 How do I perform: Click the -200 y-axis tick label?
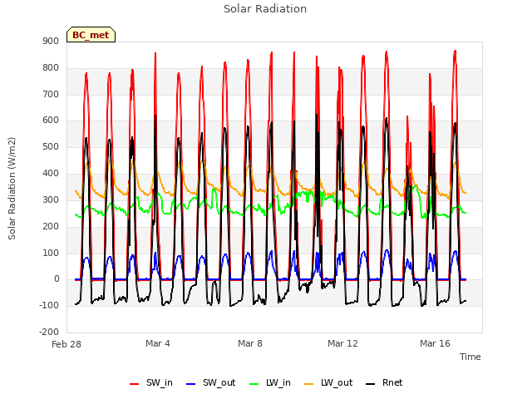tap(49, 332)
